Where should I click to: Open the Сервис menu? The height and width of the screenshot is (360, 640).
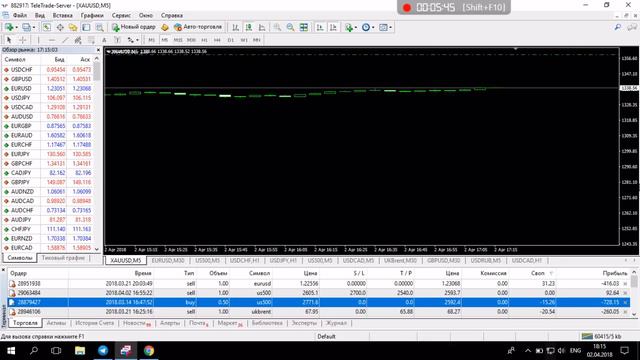[121, 16]
